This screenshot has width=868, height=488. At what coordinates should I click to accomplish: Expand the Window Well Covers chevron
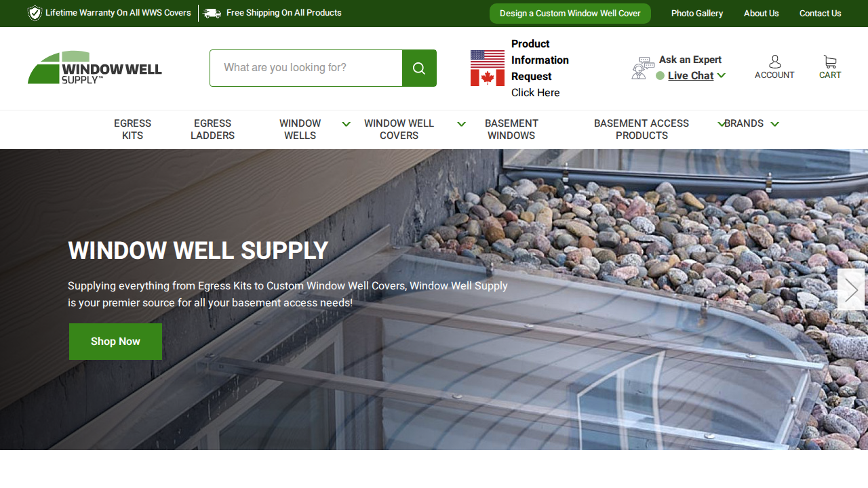pos(461,124)
